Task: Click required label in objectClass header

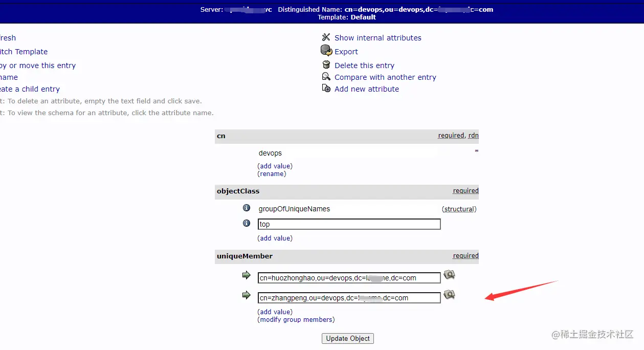Action: 465,191
